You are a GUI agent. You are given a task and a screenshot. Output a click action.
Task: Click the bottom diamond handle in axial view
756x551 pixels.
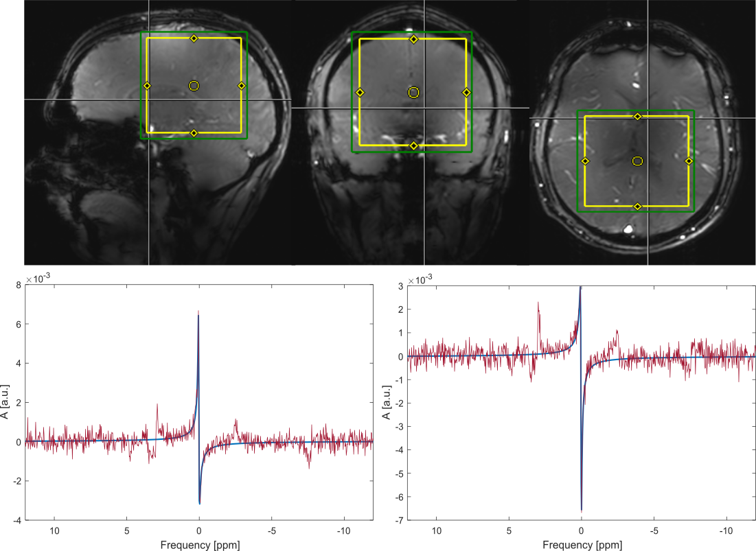(637, 207)
